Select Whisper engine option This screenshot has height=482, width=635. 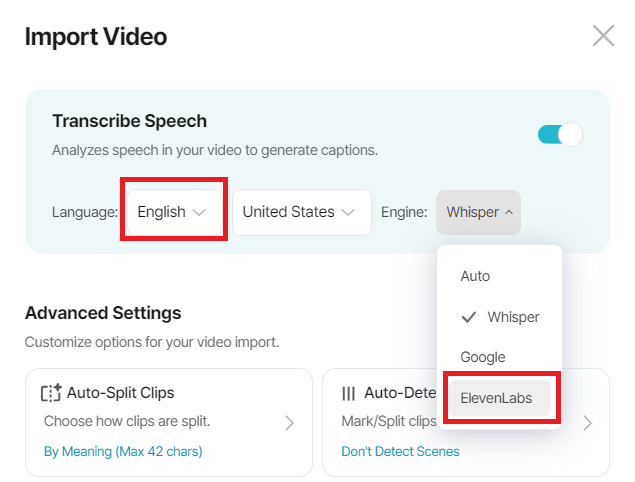(499, 317)
